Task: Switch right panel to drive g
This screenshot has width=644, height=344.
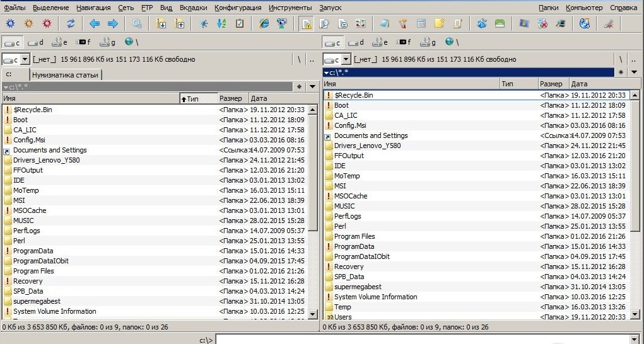Action: point(428,42)
